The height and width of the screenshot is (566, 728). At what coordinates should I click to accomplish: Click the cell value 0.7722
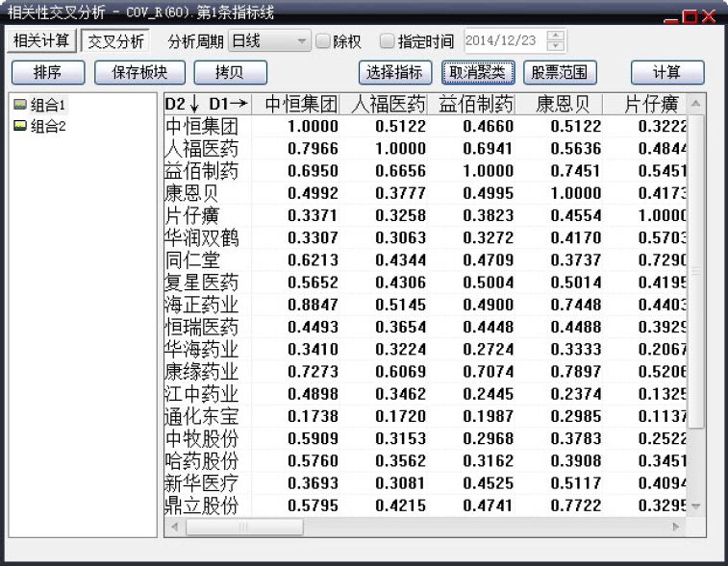point(576,505)
